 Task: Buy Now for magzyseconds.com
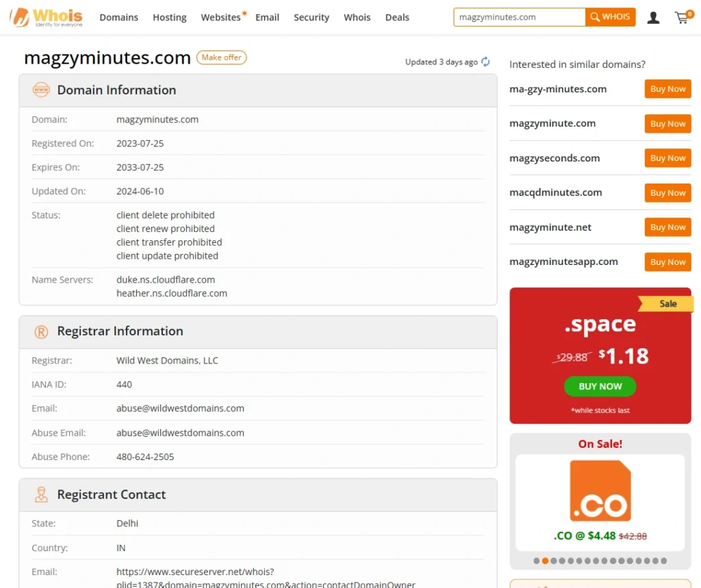[x=667, y=158]
